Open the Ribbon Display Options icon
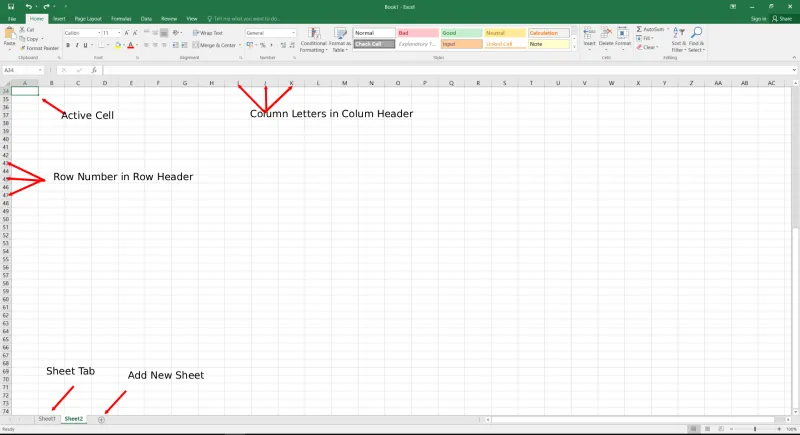800x435 pixels. (733, 7)
